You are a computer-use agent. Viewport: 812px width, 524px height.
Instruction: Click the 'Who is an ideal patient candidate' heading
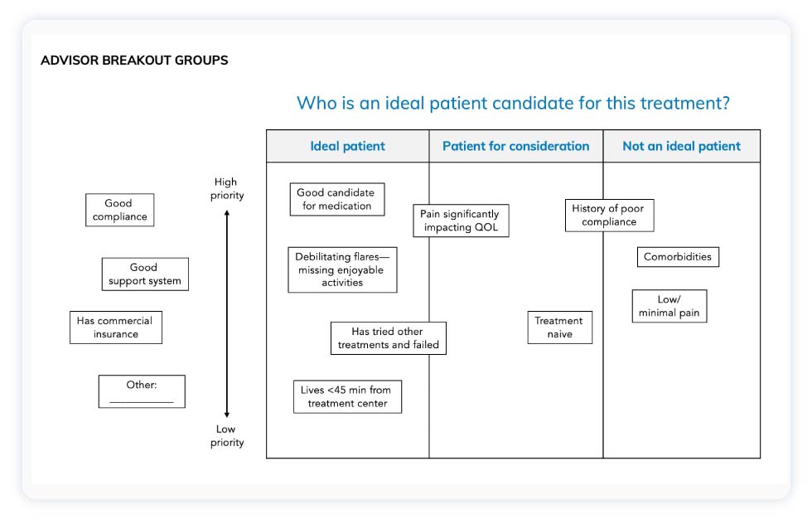(x=513, y=104)
